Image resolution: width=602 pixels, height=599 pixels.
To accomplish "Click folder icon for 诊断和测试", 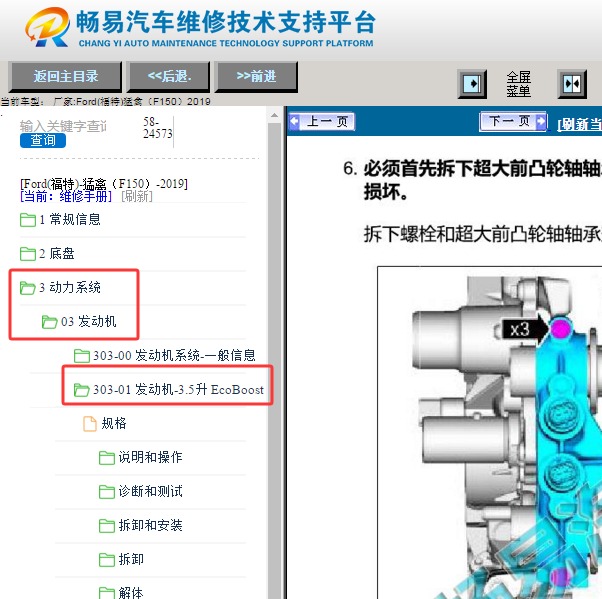I will coord(107,491).
